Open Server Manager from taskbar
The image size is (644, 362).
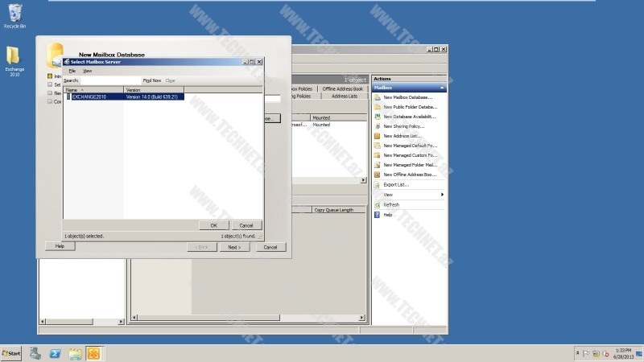[35, 353]
